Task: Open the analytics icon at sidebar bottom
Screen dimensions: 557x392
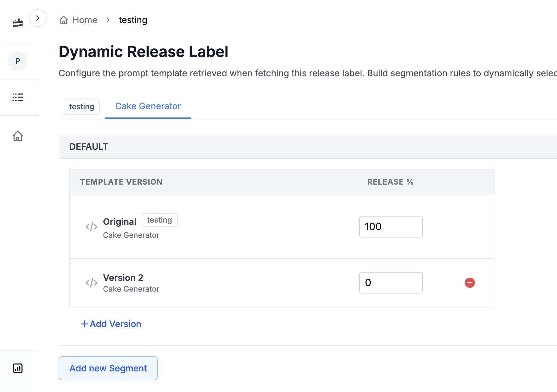Action: 18,368
